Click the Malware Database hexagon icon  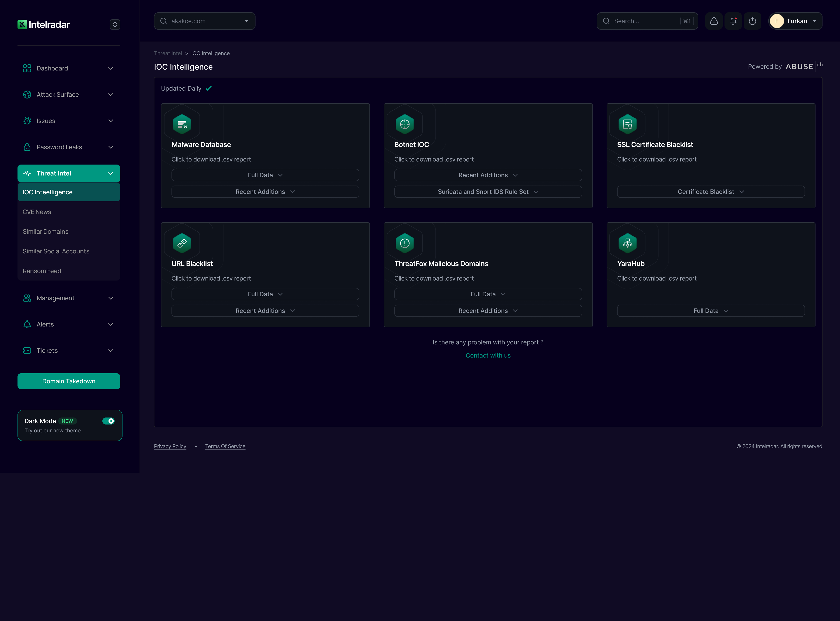coord(182,124)
